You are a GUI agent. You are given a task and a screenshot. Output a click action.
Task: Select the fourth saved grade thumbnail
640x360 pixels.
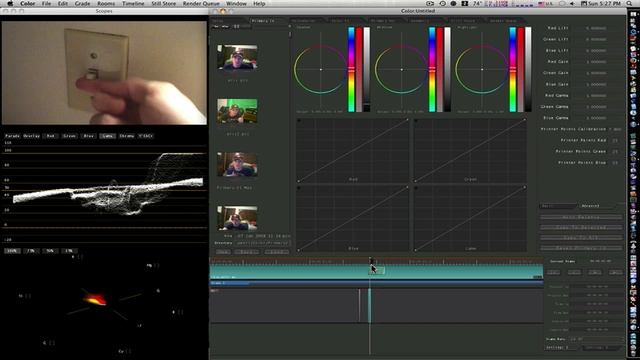(237, 218)
